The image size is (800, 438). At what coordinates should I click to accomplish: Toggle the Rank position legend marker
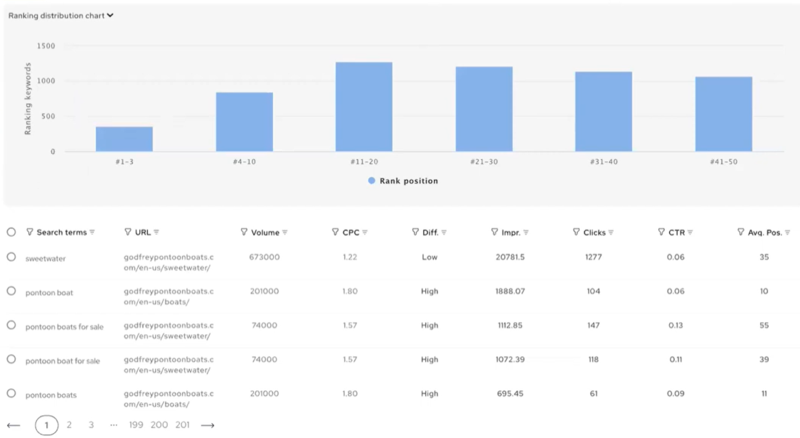(x=371, y=181)
